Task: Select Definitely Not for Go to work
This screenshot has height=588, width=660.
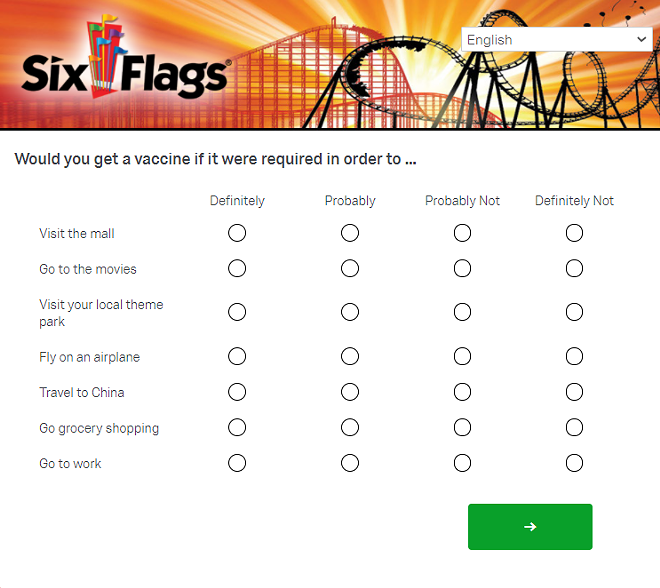Action: pos(574,463)
